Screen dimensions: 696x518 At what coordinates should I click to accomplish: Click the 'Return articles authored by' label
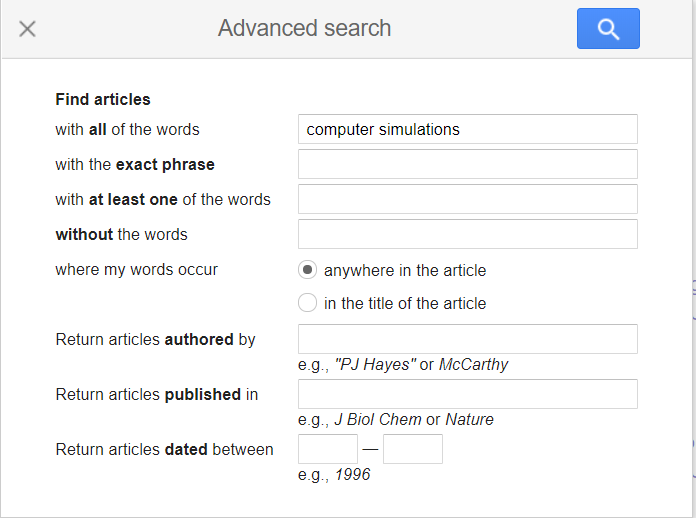[156, 339]
